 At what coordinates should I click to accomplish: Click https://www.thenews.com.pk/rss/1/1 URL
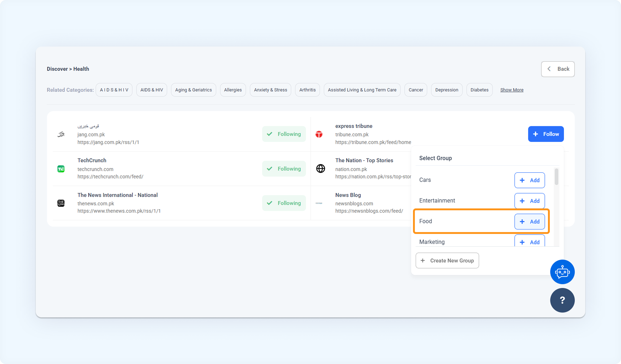pyautogui.click(x=119, y=211)
